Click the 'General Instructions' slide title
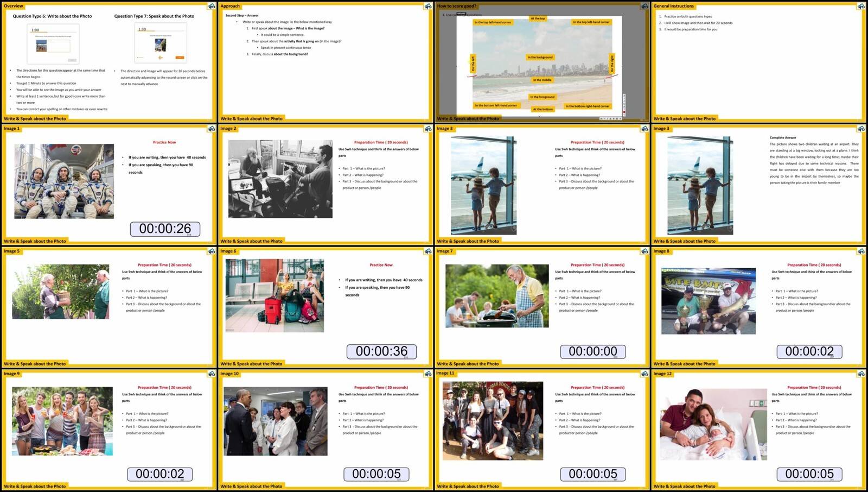868x492 pixels. click(x=674, y=6)
